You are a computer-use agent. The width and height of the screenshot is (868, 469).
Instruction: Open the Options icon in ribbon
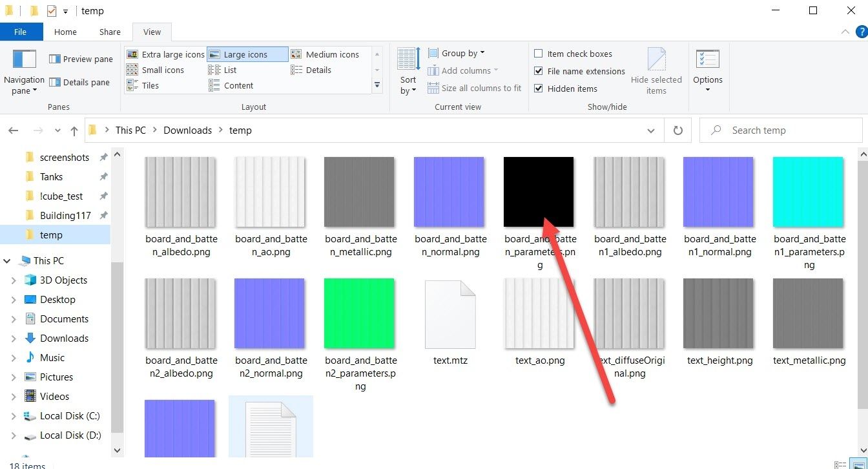point(708,59)
